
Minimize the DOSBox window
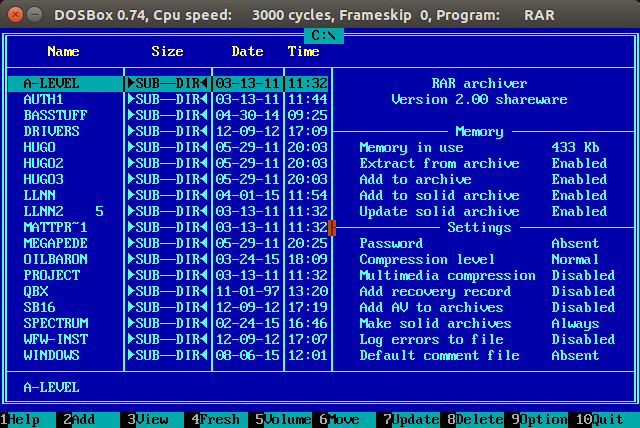35,15
